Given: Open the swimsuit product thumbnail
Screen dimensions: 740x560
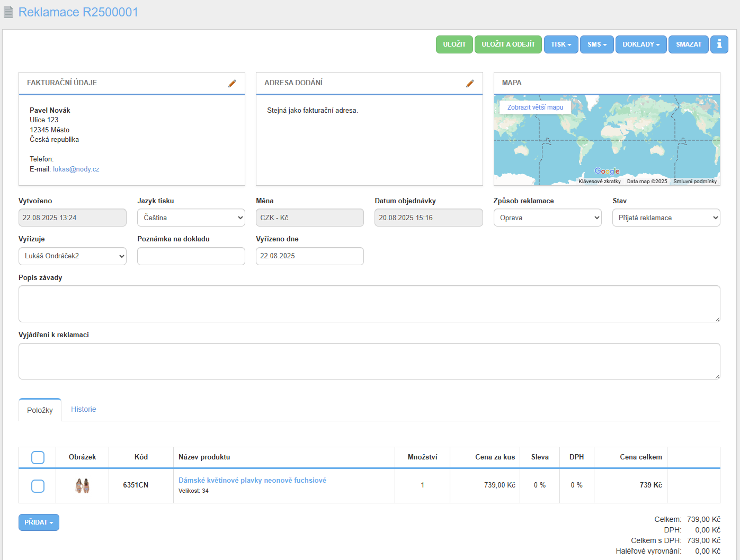Looking at the screenshot, I should point(82,485).
